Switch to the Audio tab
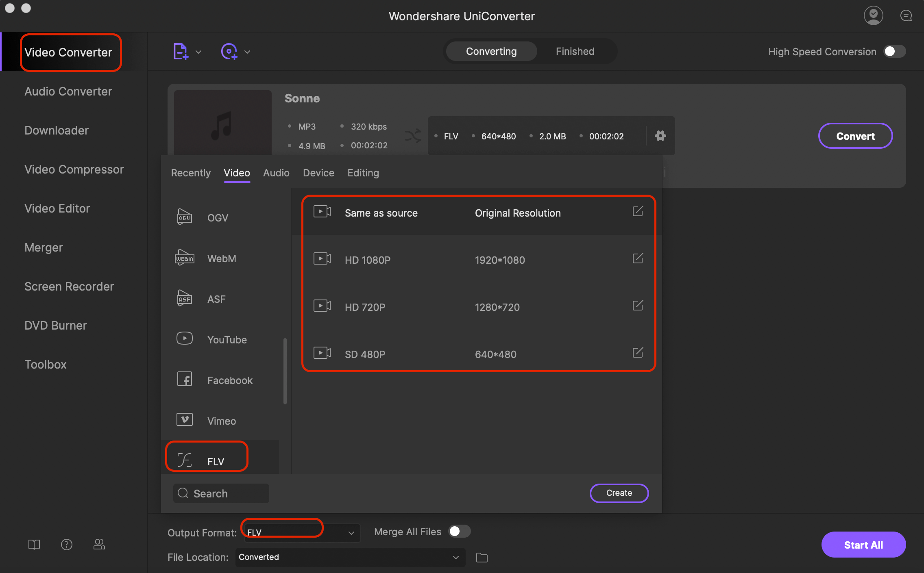The width and height of the screenshot is (924, 573). pos(276,173)
